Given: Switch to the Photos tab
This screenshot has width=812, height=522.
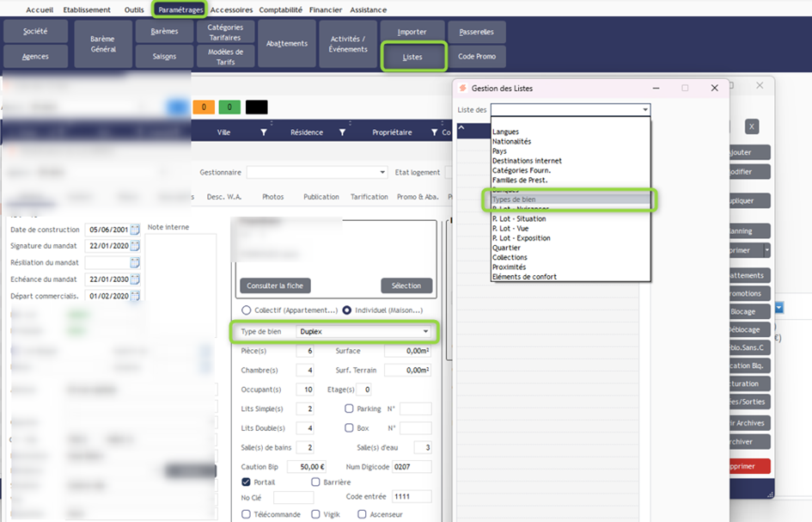Looking at the screenshot, I should pyautogui.click(x=272, y=197).
